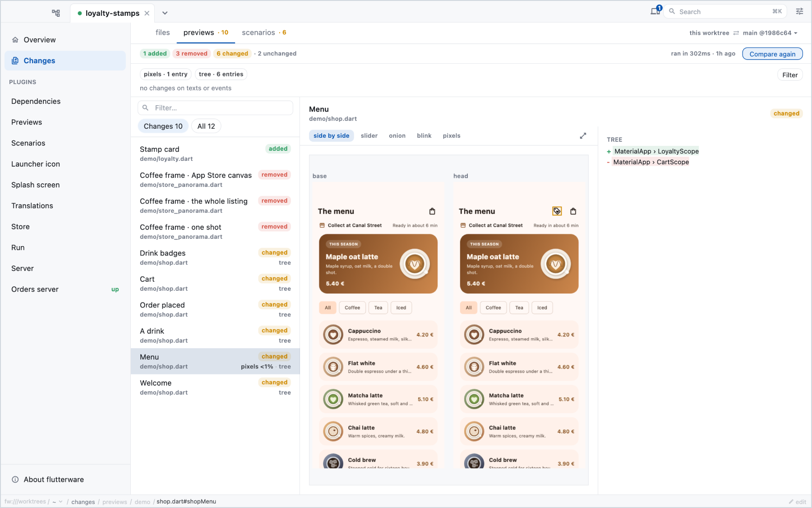Open the settings sliders icon
Image resolution: width=812 pixels, height=508 pixels.
tap(799, 12)
